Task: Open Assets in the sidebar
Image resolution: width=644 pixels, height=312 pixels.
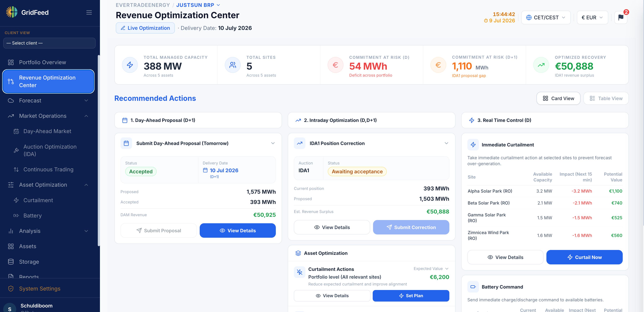Action: [x=48, y=246]
